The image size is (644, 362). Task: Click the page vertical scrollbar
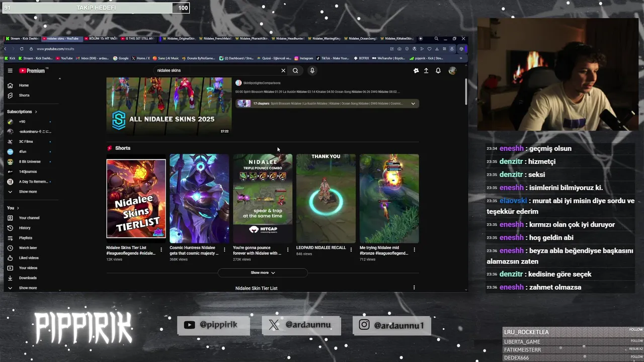[465, 92]
